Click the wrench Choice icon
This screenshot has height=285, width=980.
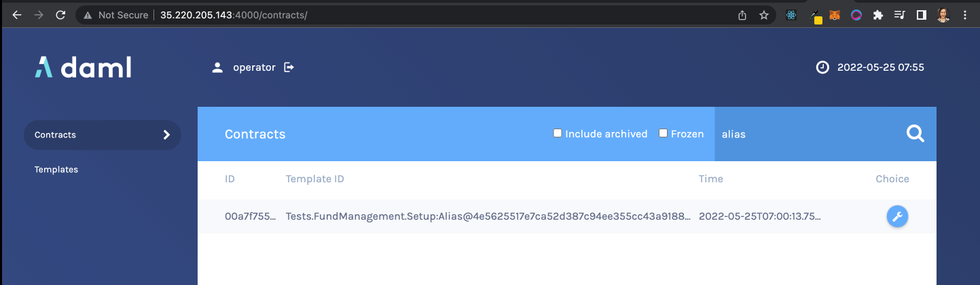[x=897, y=217]
